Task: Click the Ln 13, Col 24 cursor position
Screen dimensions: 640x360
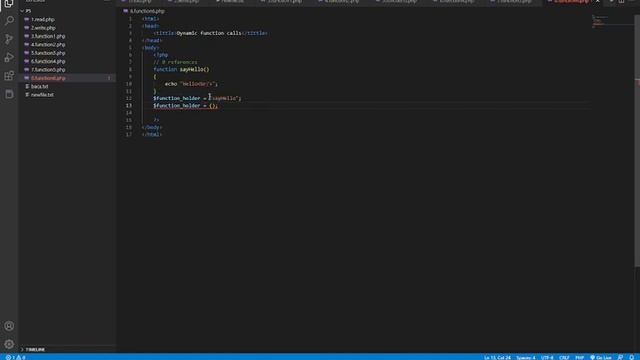Action: tap(497, 357)
